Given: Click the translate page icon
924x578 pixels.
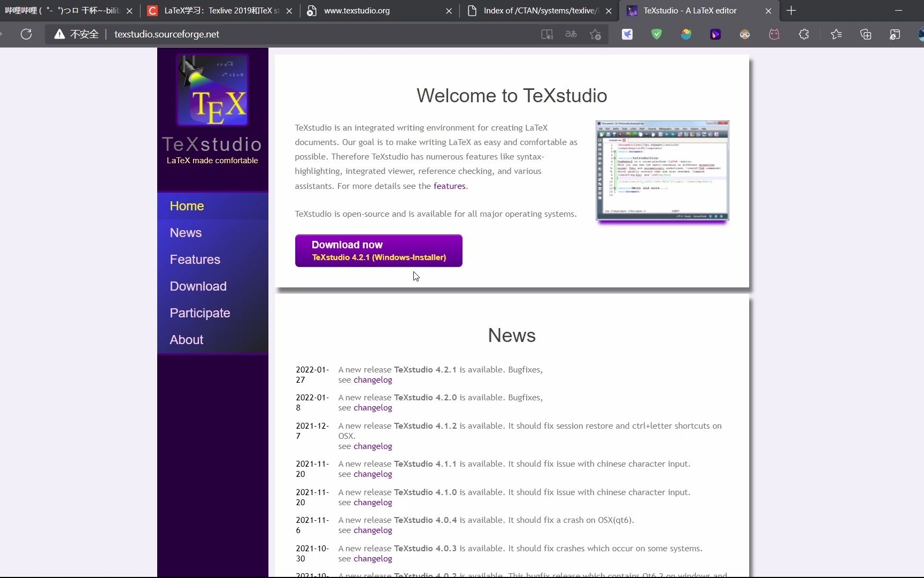Looking at the screenshot, I should (571, 34).
